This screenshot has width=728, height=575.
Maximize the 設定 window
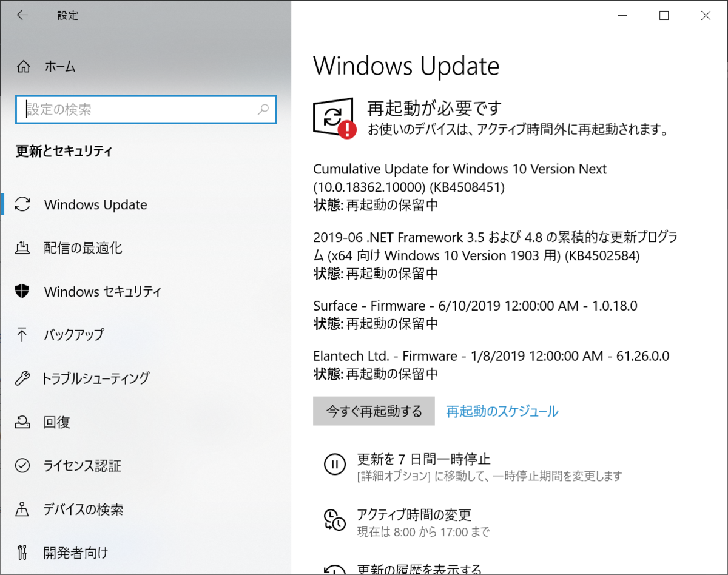tap(664, 16)
